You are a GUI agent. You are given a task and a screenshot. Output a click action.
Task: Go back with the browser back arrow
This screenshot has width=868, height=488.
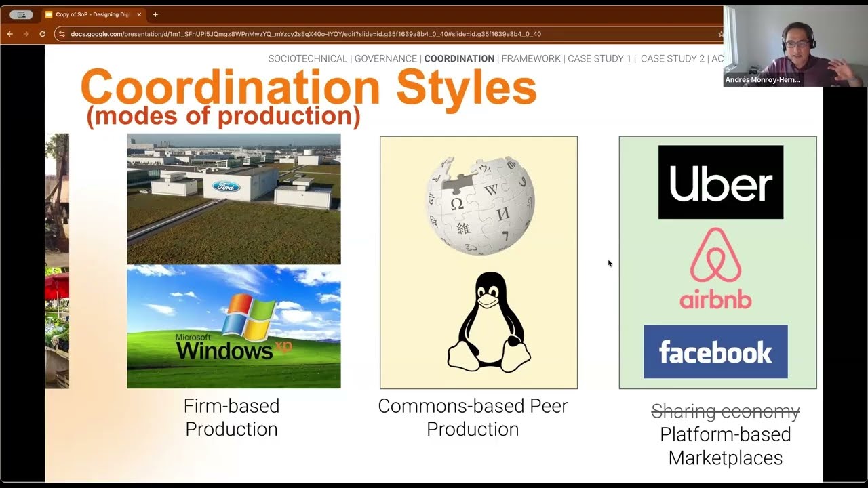pos(9,34)
